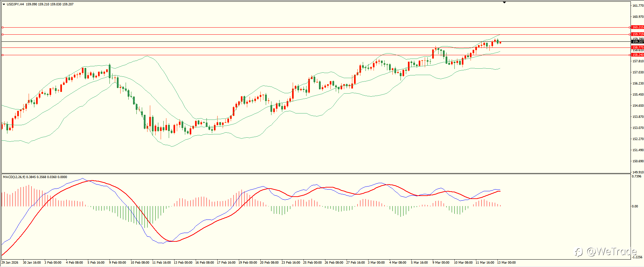Click the MACD(12,26,9) indicator label
The height and width of the screenshot is (267, 644).
click(14, 177)
